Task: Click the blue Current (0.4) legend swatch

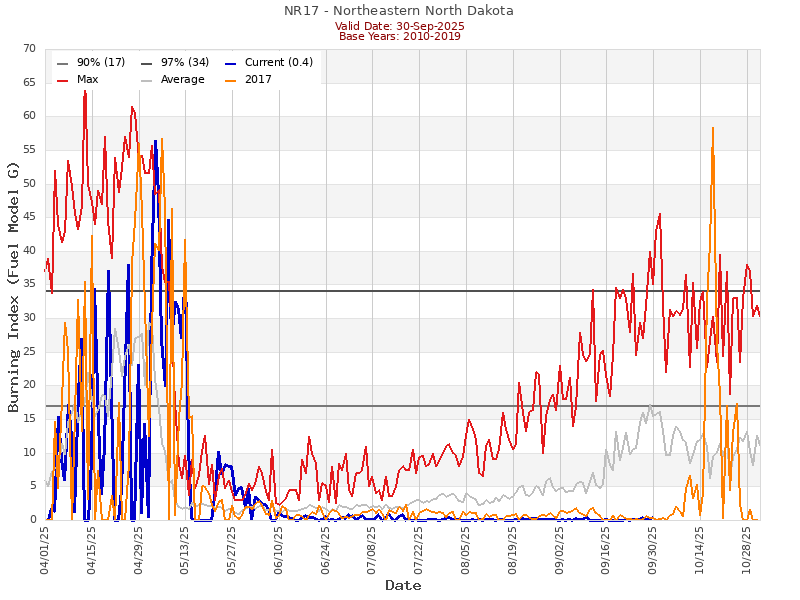Action: coord(230,63)
